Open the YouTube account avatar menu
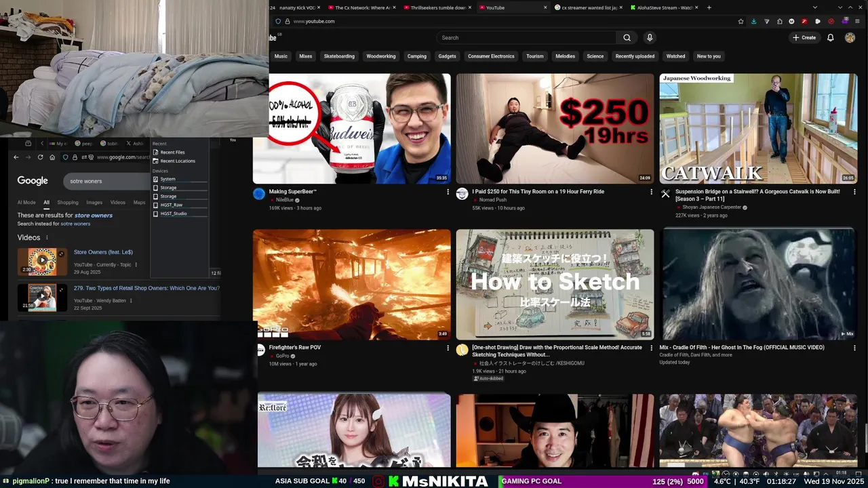868x488 pixels. (x=850, y=38)
